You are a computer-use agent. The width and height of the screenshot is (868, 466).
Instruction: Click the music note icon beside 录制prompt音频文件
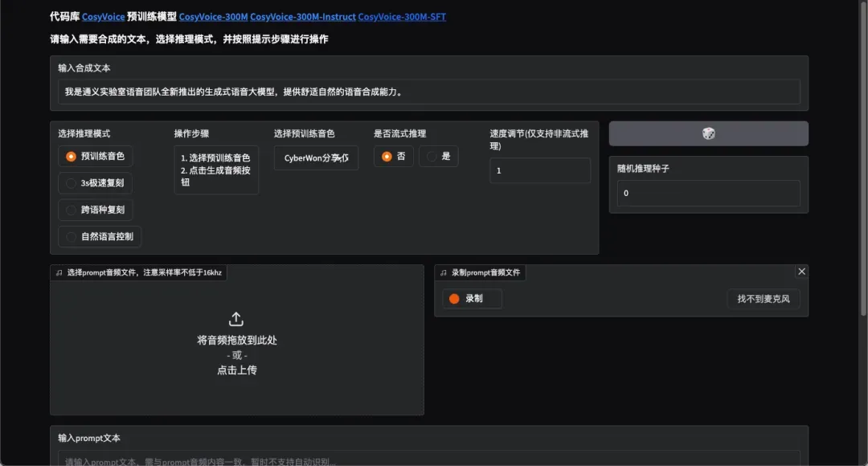(443, 273)
